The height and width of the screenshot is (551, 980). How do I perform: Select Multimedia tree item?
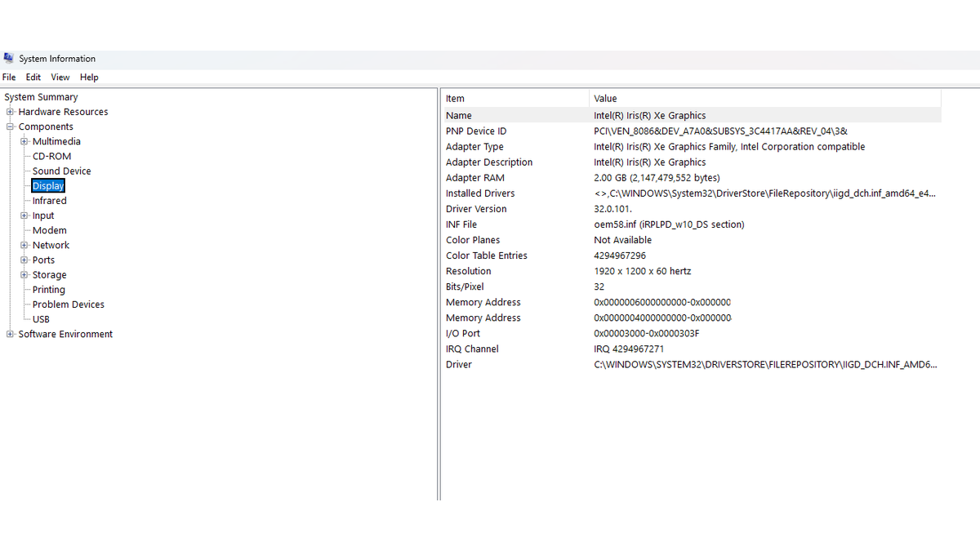coord(56,141)
